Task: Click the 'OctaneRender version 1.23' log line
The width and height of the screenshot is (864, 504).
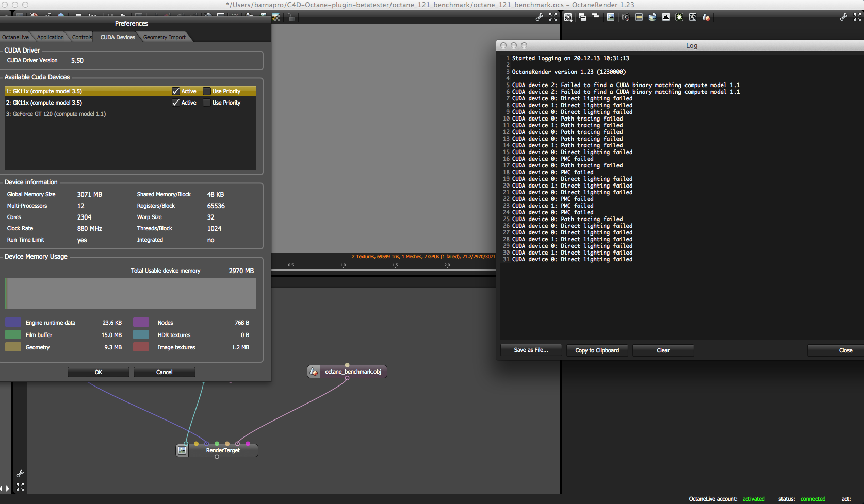Action: (x=569, y=72)
